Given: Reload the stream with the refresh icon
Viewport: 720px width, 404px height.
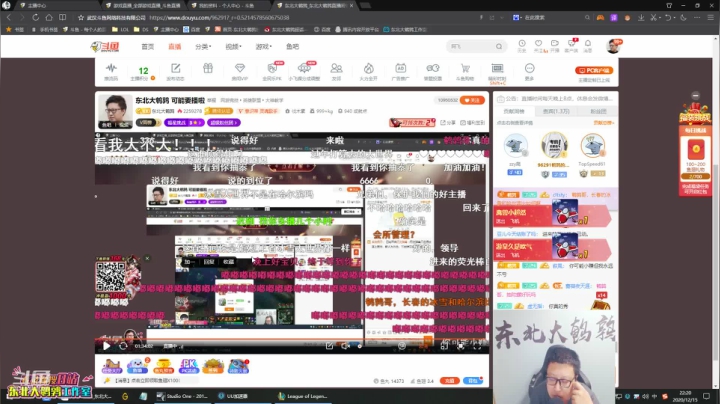Looking at the screenshot, I should tap(123, 346).
